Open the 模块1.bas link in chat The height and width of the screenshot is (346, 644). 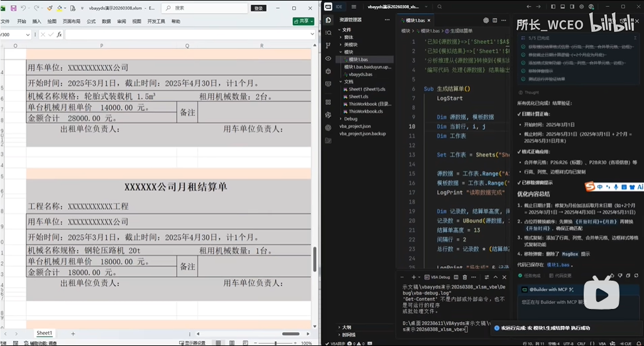(x=558, y=265)
